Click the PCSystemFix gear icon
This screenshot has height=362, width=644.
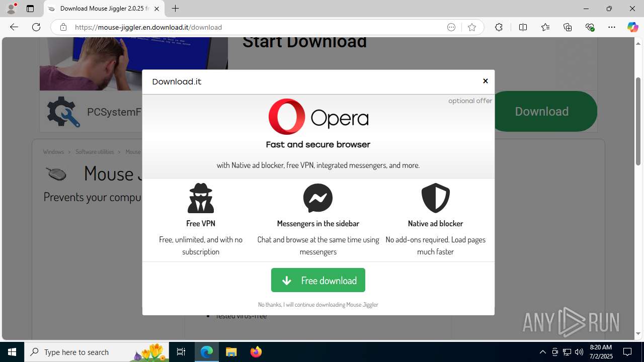pyautogui.click(x=63, y=112)
